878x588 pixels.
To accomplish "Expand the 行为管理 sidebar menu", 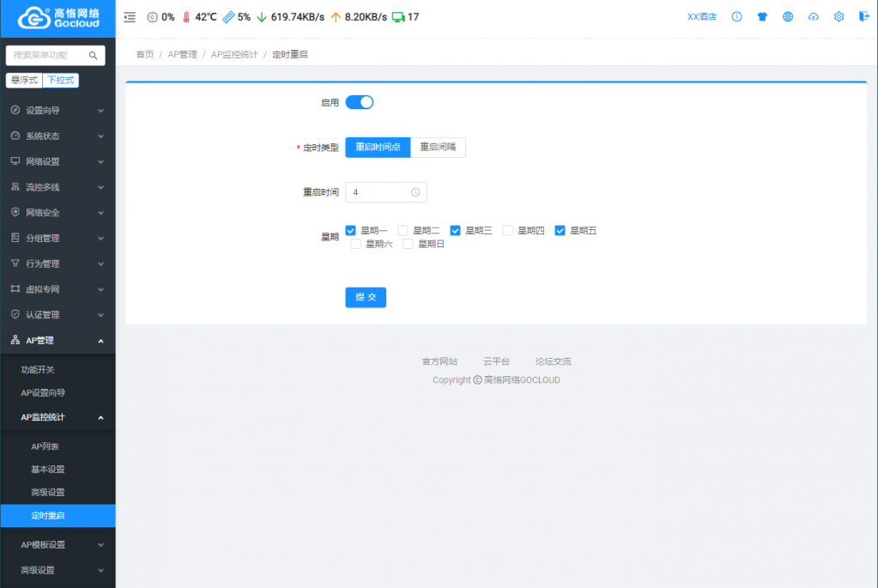I will pos(58,264).
